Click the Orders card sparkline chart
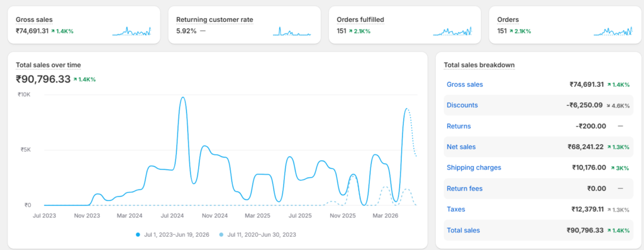The image size is (644, 250). coord(613,31)
